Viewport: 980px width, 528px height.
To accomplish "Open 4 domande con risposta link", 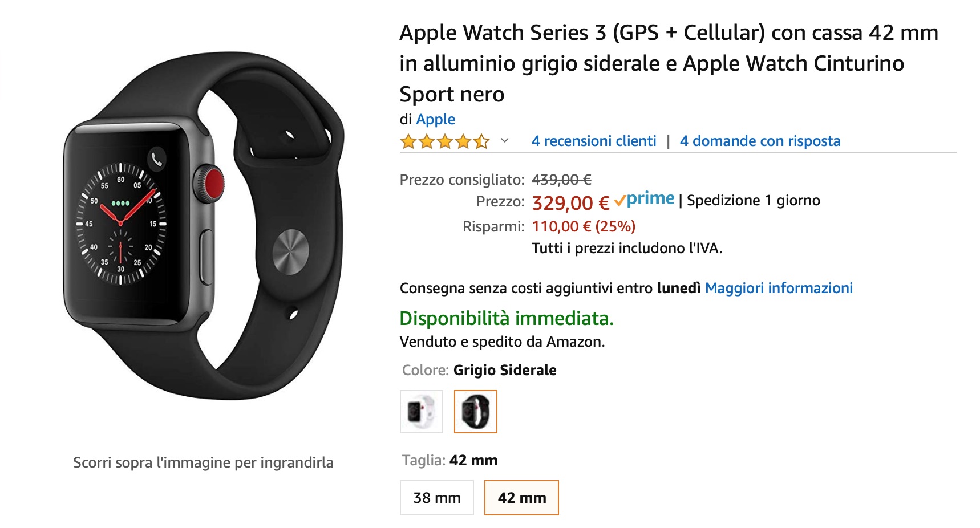I will click(760, 141).
